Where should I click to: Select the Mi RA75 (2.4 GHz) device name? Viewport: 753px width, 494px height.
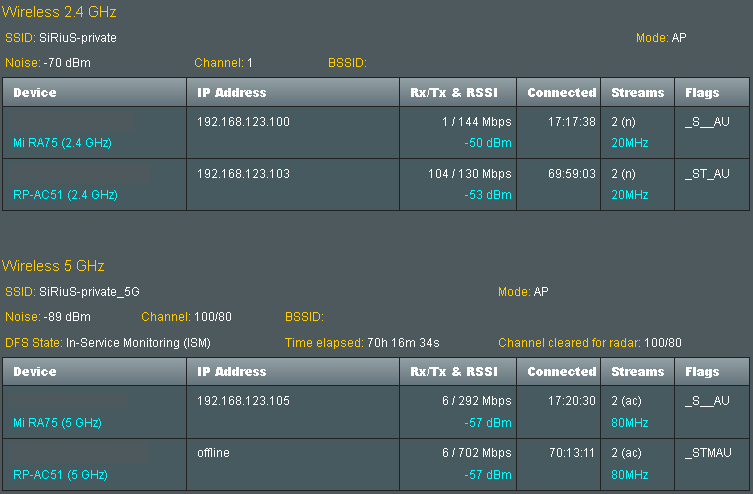click(62, 143)
